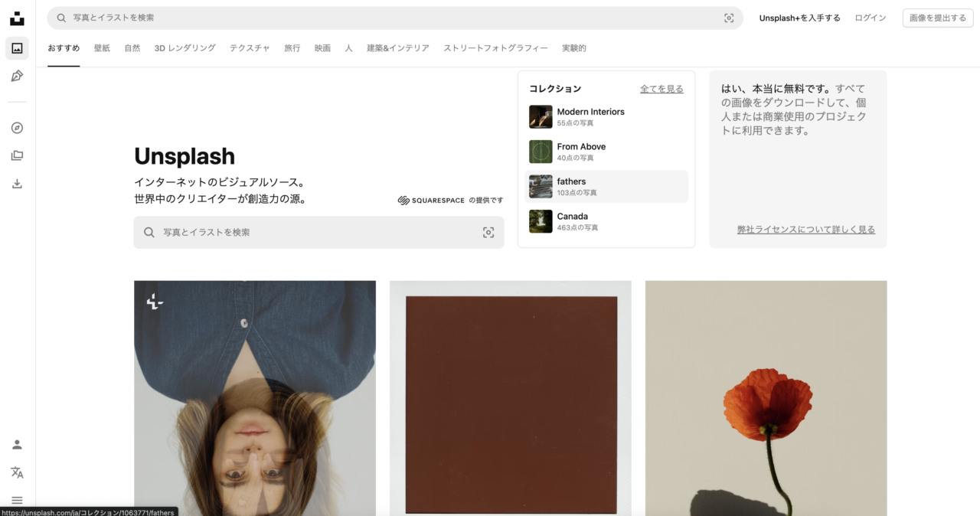Click the magnifier icon in hero search box

point(149,232)
